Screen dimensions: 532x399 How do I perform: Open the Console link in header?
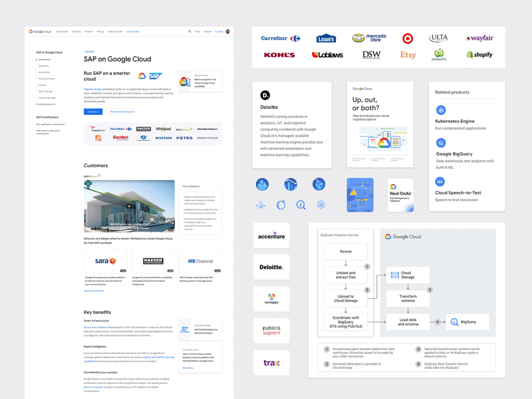point(219,32)
